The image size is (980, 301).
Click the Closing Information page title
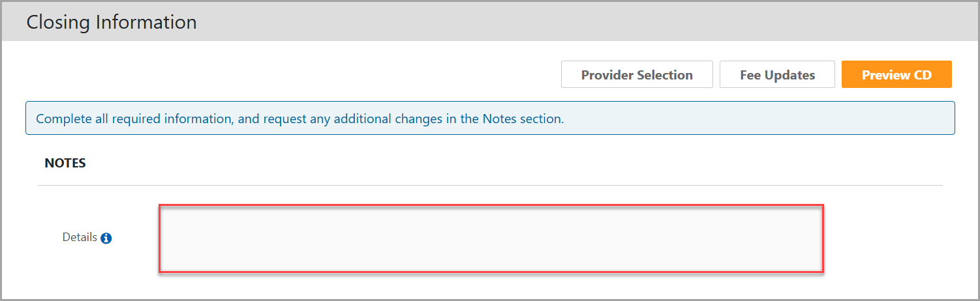(112, 22)
